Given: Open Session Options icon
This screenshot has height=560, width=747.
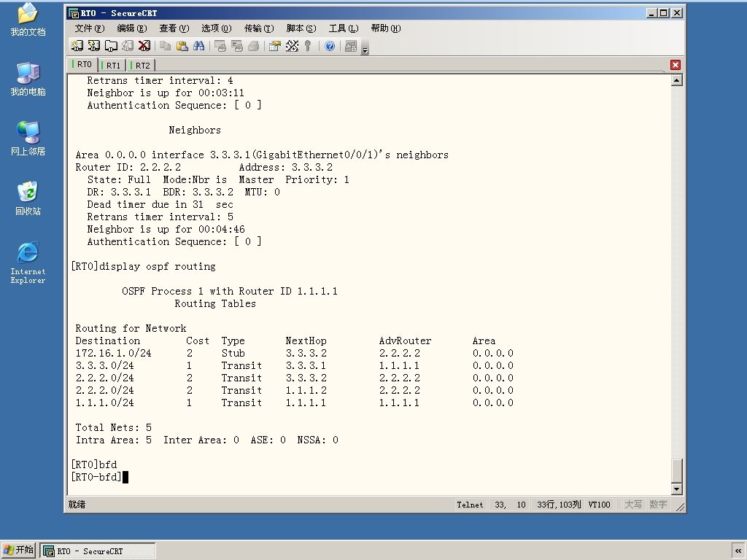Looking at the screenshot, I should point(274,46).
